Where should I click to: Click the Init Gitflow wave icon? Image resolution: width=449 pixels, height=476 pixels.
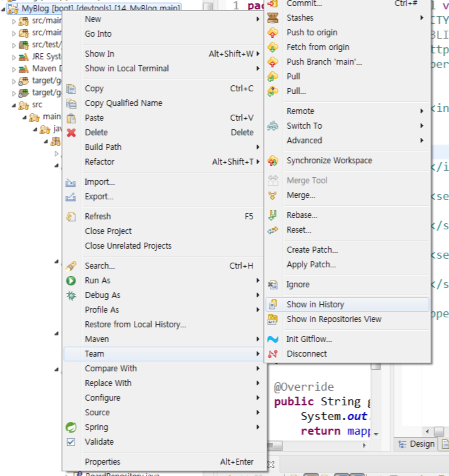272,339
